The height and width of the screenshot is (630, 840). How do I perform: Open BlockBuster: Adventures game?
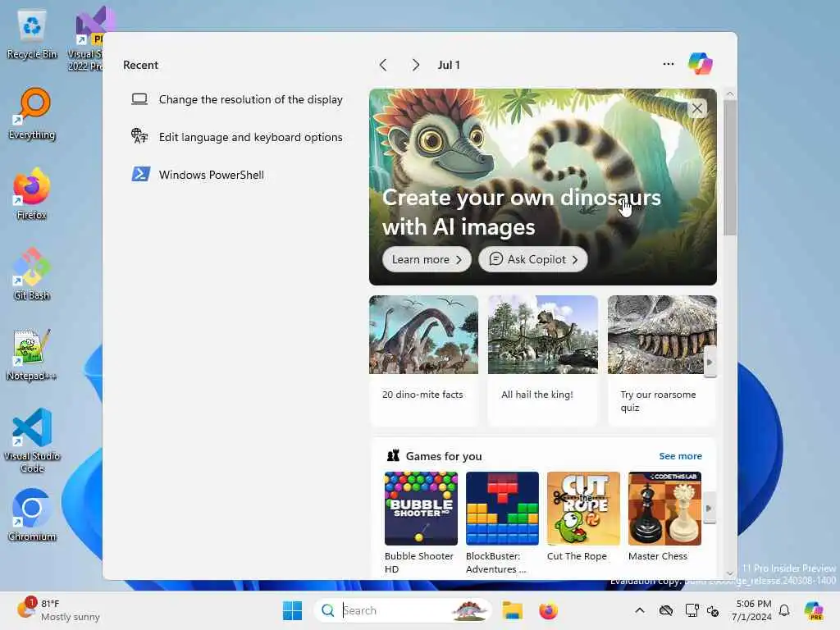point(502,523)
